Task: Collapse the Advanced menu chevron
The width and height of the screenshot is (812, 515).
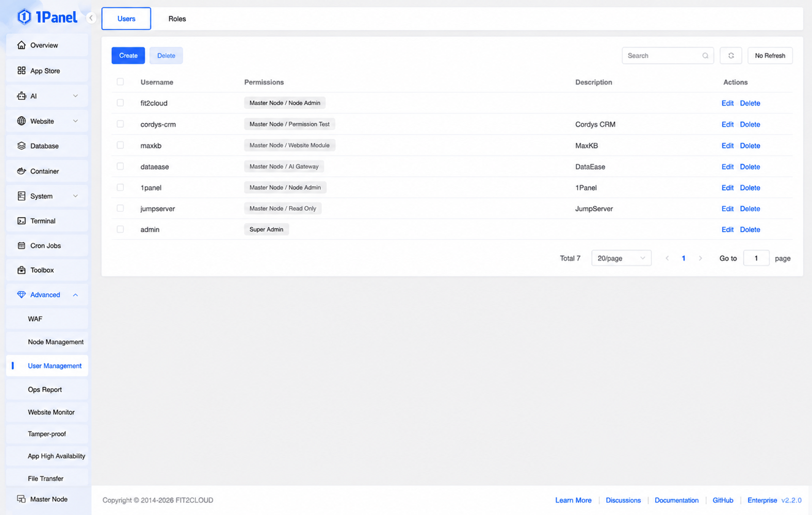Action: click(x=75, y=295)
